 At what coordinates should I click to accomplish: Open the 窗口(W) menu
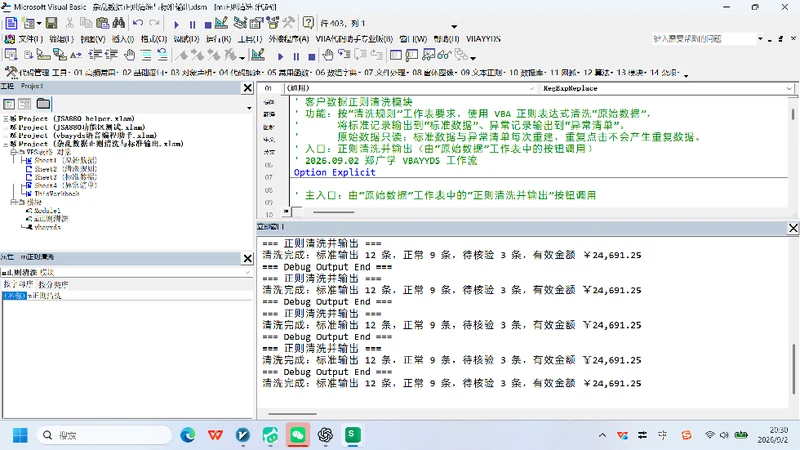[413, 39]
